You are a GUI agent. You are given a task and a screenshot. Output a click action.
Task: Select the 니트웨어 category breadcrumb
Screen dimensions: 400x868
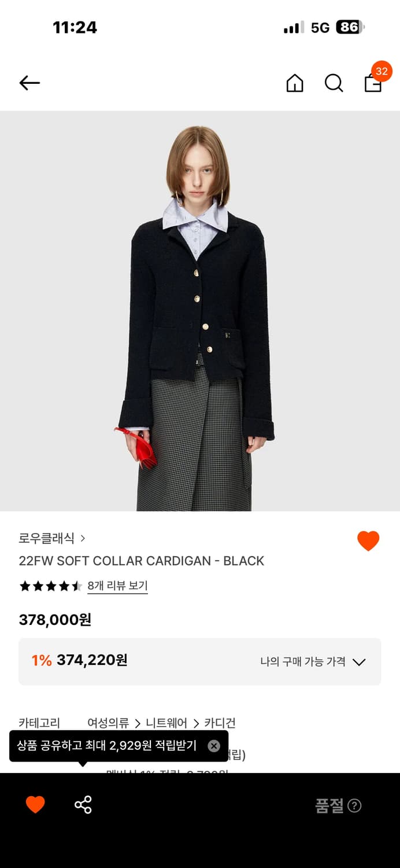point(166,723)
